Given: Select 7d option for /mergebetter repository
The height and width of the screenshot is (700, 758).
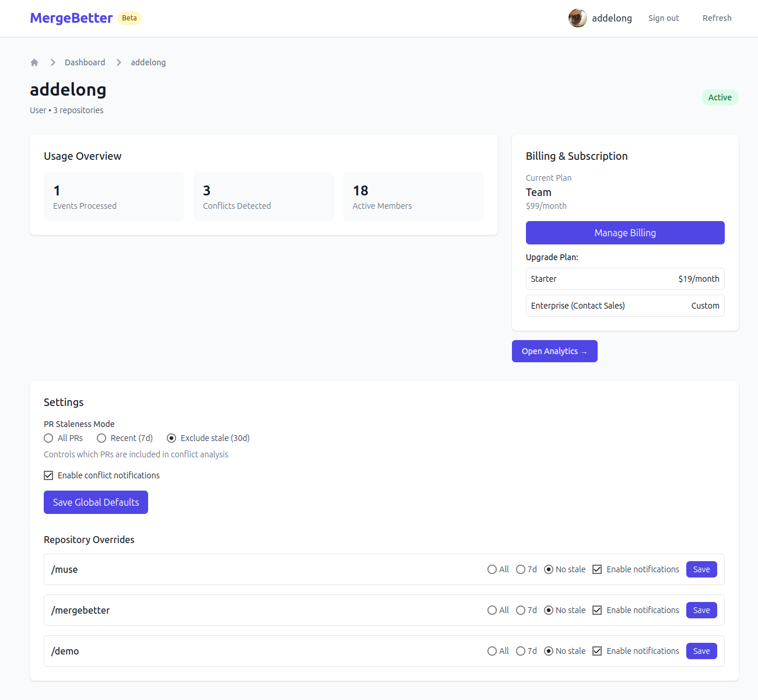Looking at the screenshot, I should point(521,610).
